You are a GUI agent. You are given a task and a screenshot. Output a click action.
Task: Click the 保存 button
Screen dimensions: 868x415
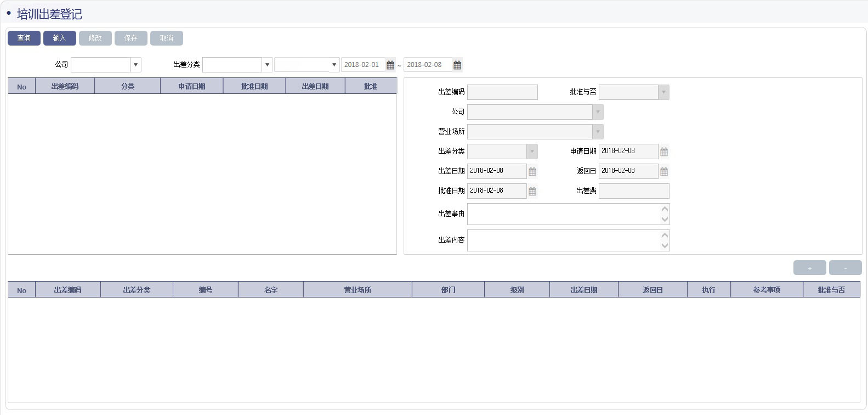tap(131, 38)
